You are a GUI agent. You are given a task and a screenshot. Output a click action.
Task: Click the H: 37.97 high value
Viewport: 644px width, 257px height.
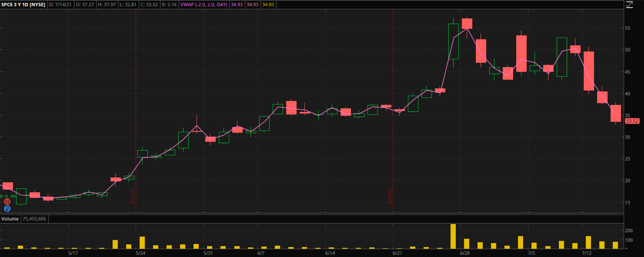click(x=107, y=5)
